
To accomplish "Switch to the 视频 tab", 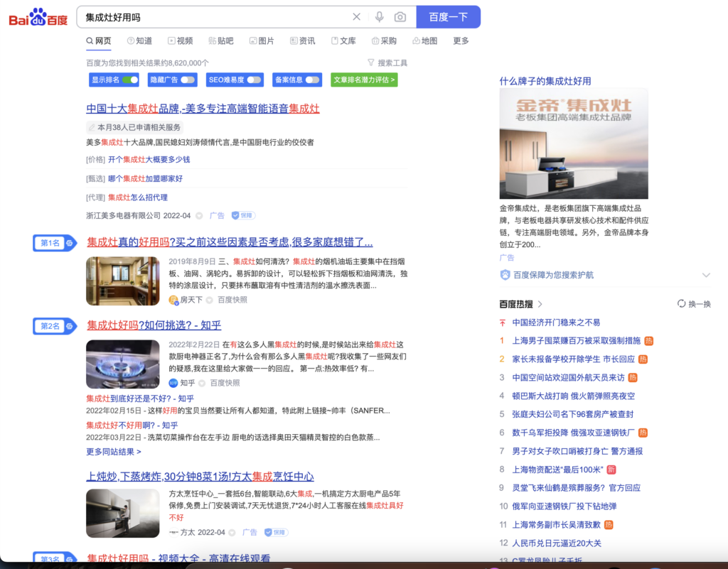I will coord(180,41).
